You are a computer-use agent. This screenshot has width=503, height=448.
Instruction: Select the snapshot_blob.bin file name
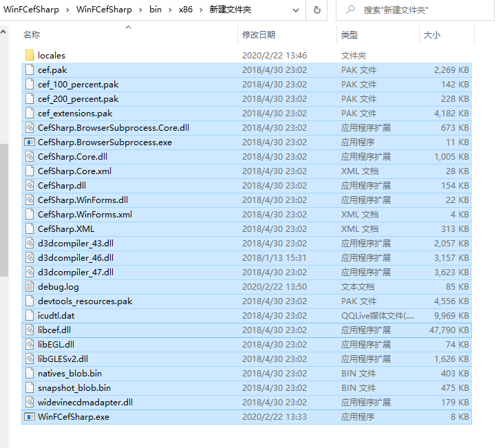[74, 387]
